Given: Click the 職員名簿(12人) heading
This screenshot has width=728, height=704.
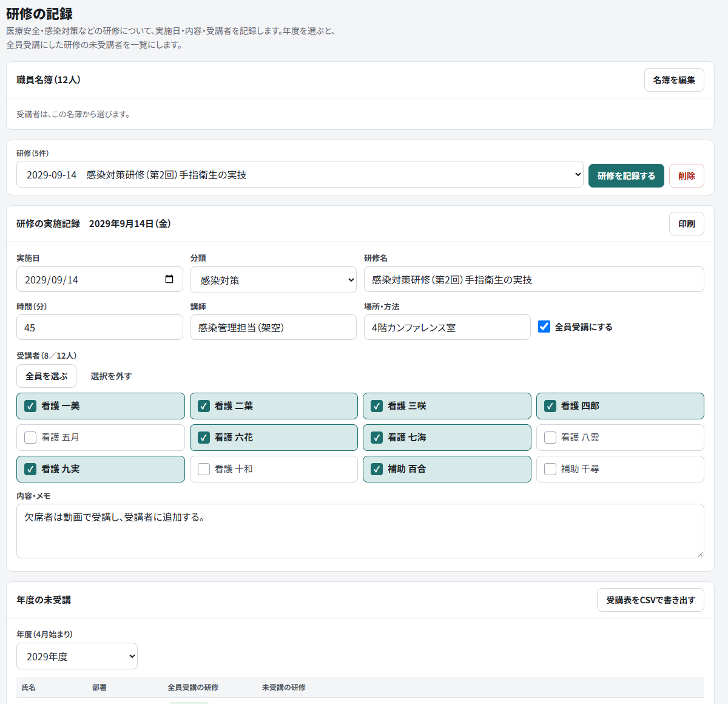Looking at the screenshot, I should tap(49, 80).
